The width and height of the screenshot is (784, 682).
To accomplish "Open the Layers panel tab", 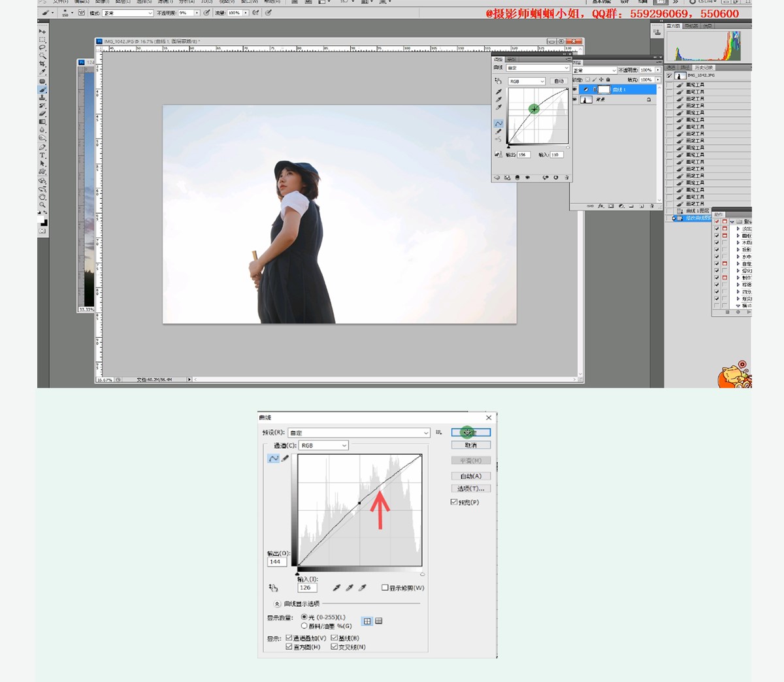I will coord(577,63).
